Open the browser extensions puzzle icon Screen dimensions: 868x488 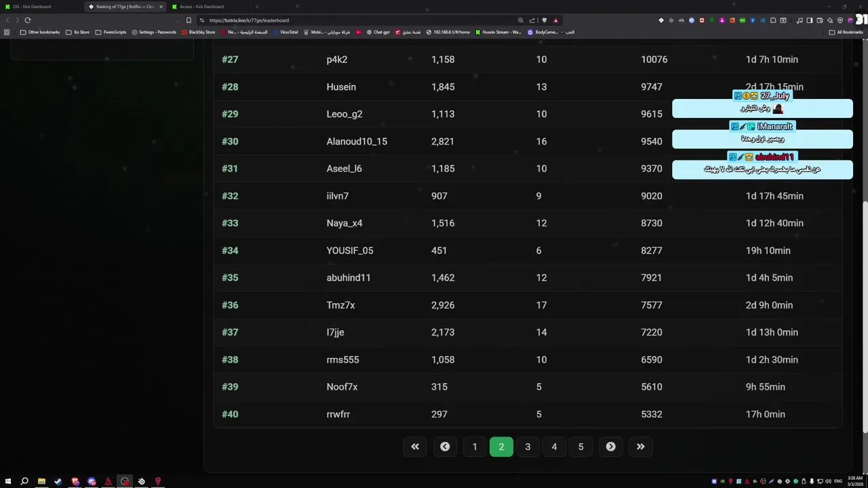tap(773, 20)
